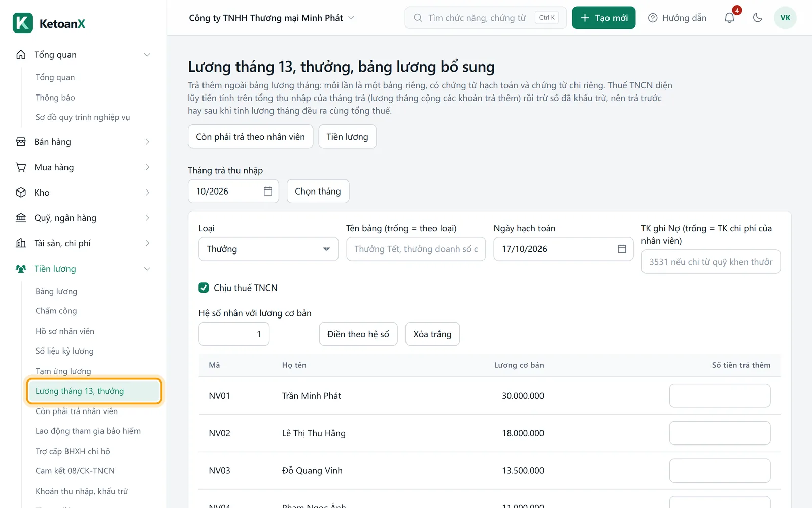Viewport: 812px width, 508px height.
Task: Click the Tạo mới button
Action: [604, 18]
